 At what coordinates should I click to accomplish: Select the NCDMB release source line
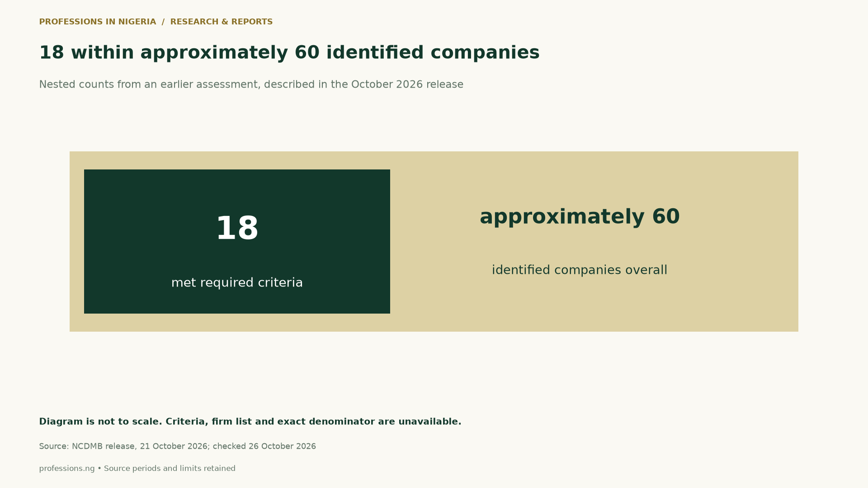[178, 446]
